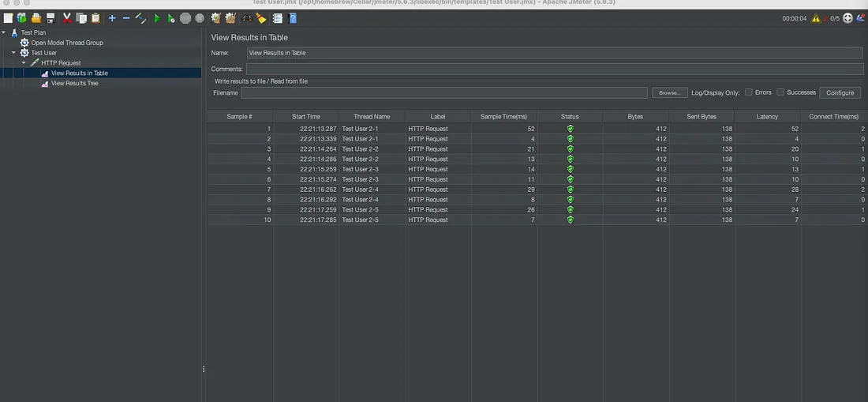Sort table by Sent Bytes column
Image resolution: width=868 pixels, height=402 pixels.
(702, 117)
